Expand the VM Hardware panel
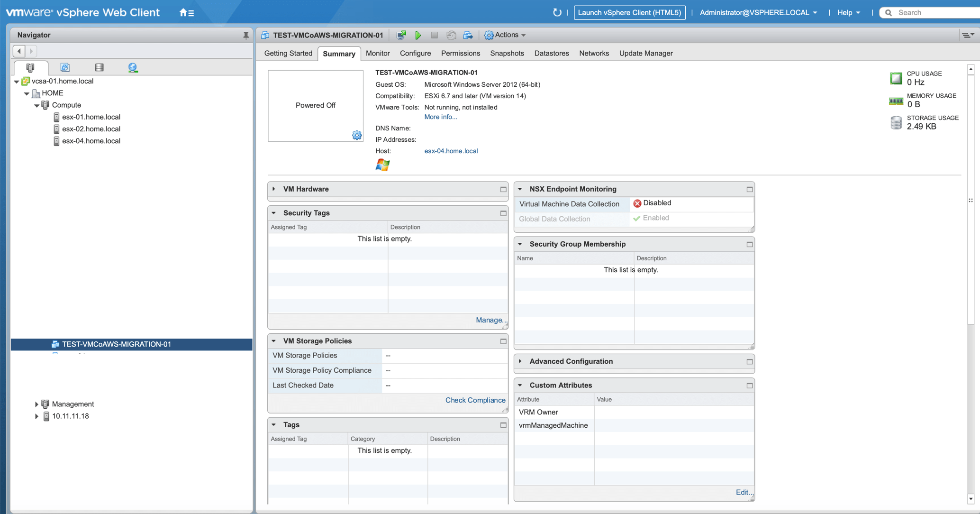 [274, 189]
